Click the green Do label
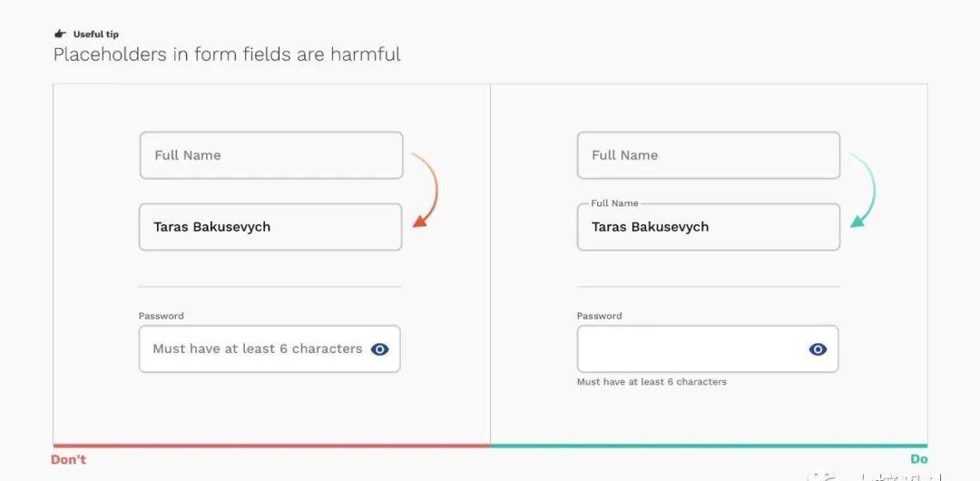This screenshot has height=481, width=980. [x=918, y=460]
